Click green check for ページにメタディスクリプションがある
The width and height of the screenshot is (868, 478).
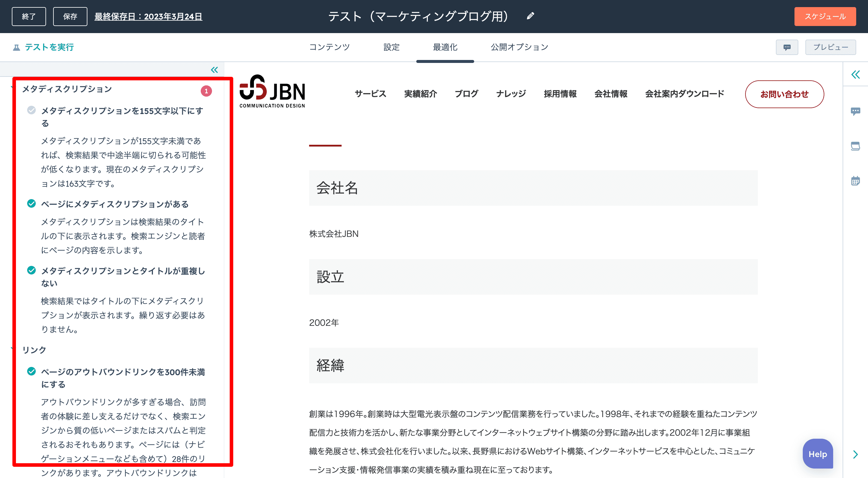click(31, 204)
